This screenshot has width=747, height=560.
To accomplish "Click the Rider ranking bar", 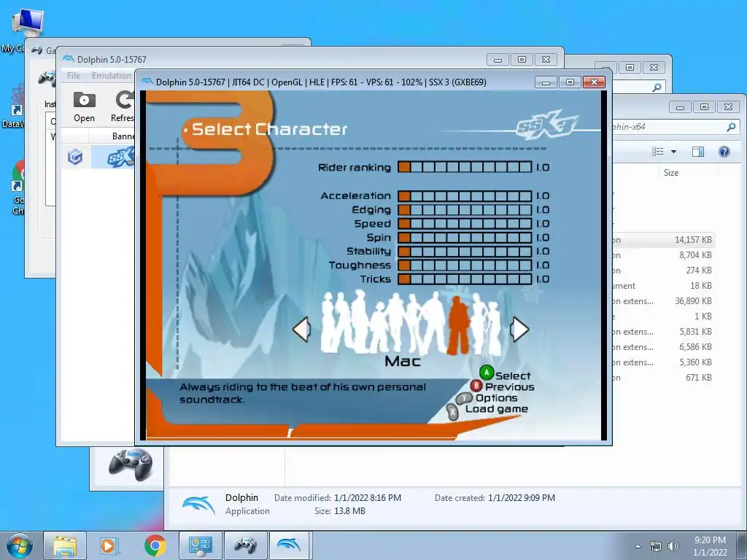I will [465, 167].
